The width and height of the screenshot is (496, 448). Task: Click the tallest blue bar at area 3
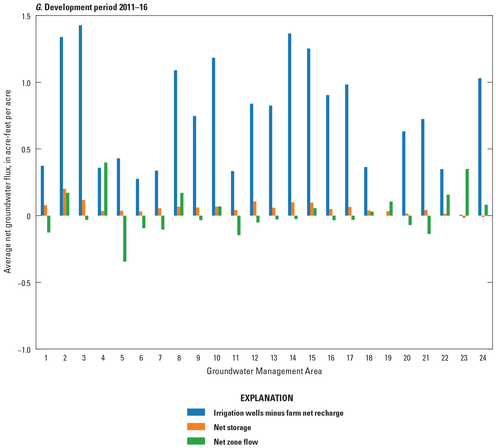[81, 120]
